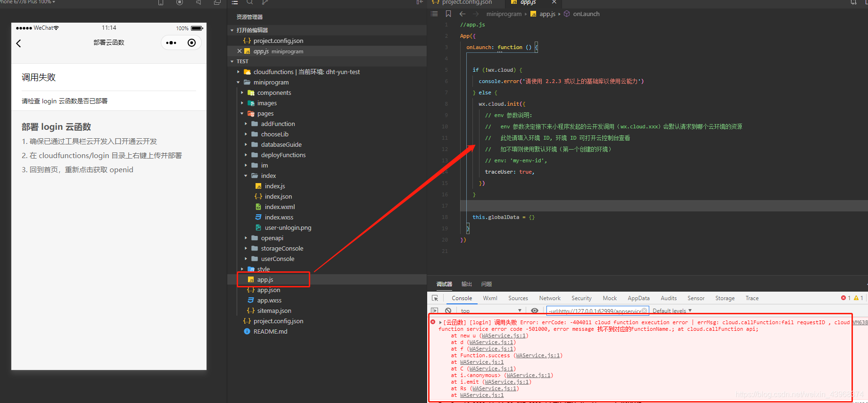Switch to the Audits tab

[669, 298]
